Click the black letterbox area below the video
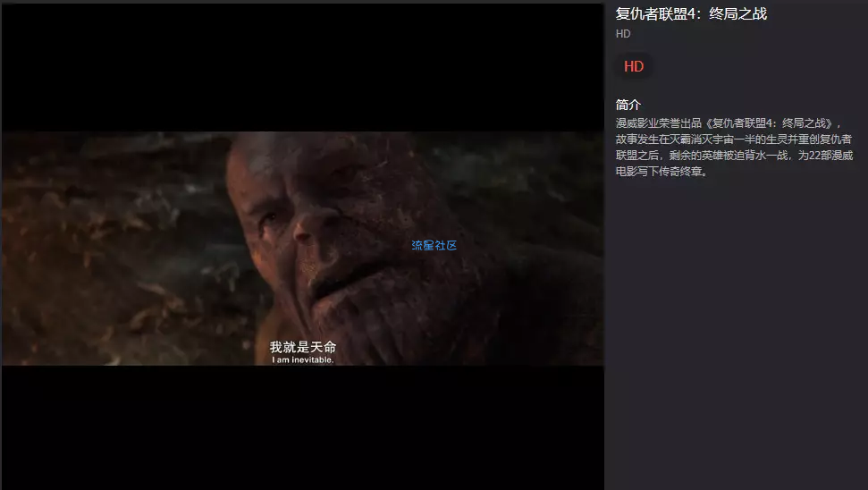 point(302,427)
